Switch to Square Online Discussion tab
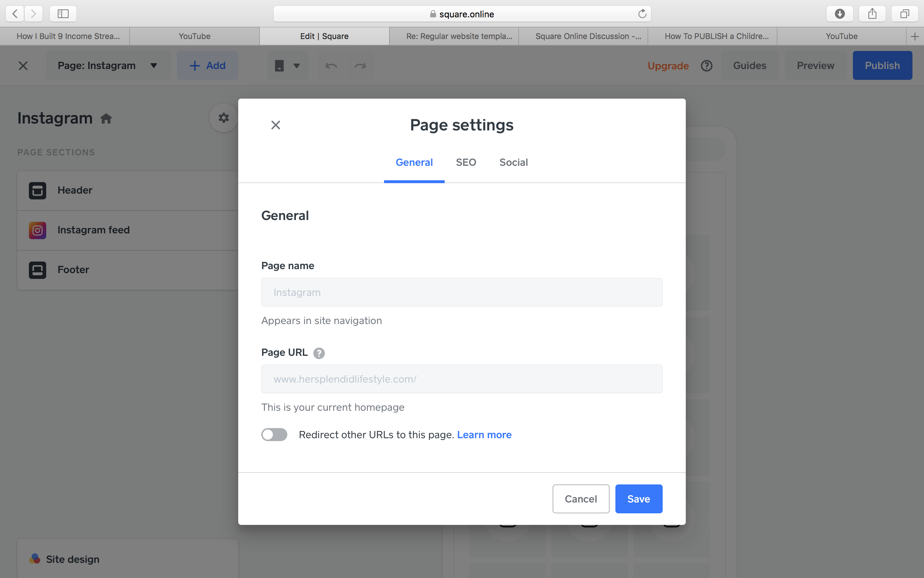This screenshot has width=924, height=578. click(583, 36)
